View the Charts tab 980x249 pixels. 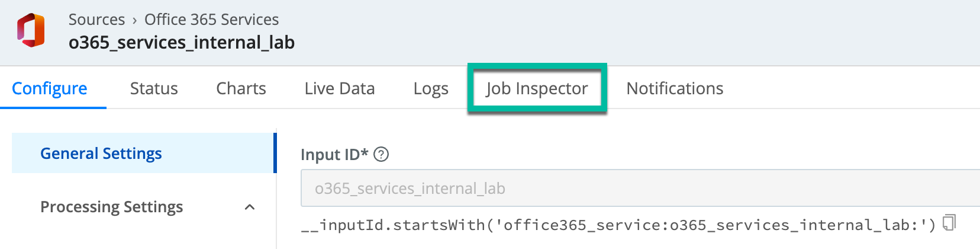(x=241, y=88)
